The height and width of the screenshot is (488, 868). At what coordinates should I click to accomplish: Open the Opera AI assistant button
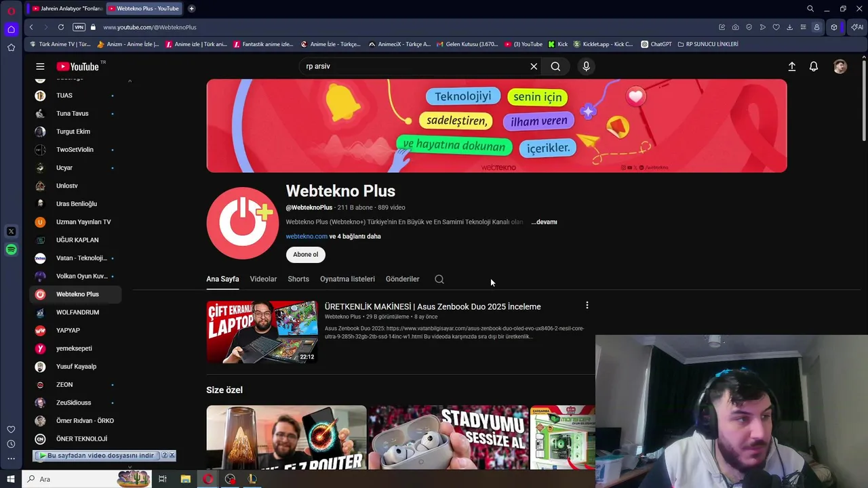(x=857, y=27)
